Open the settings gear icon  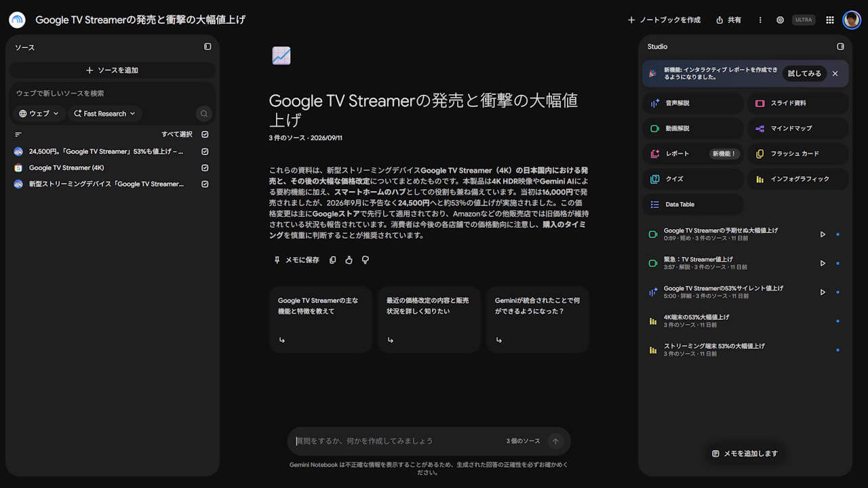pyautogui.click(x=780, y=20)
